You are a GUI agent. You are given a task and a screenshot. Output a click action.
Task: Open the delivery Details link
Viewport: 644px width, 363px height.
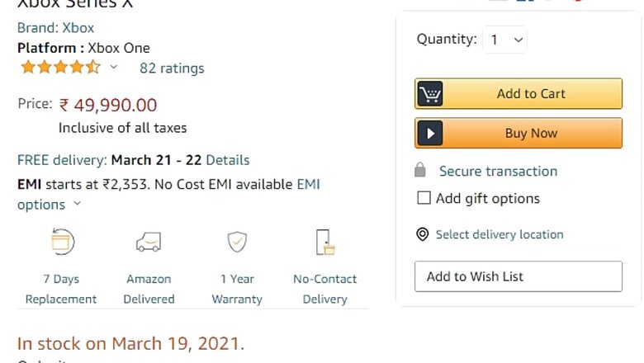pos(227,160)
